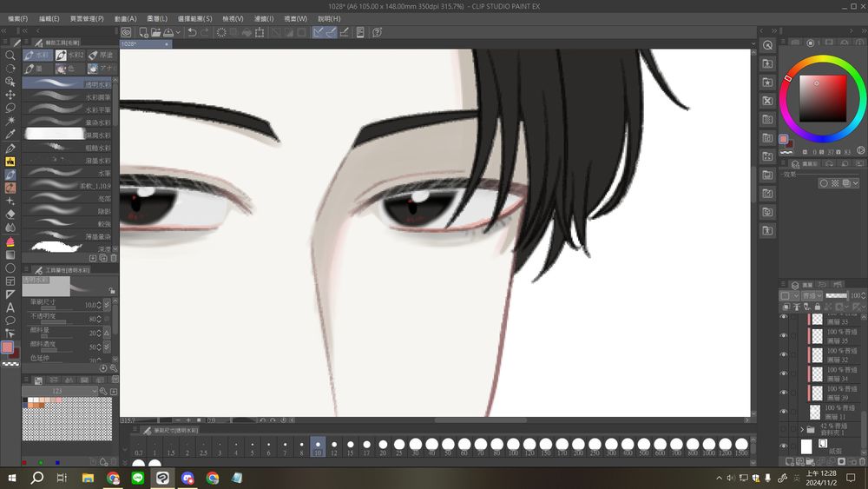Pick a color in the color wheel square

(x=823, y=98)
